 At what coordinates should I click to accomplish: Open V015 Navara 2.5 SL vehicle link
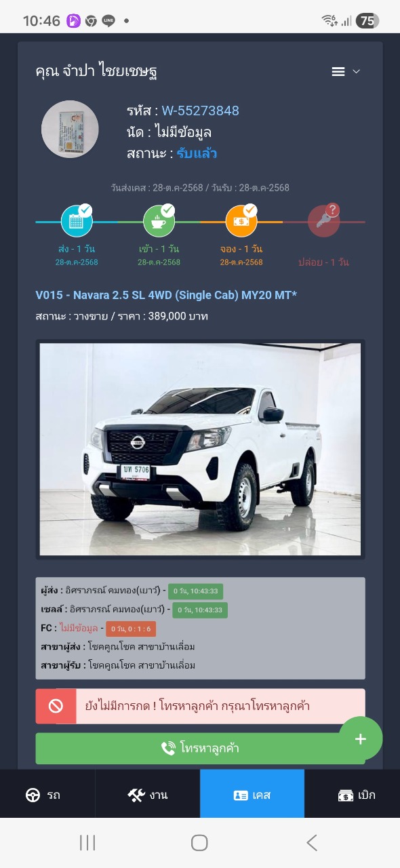coord(166,295)
